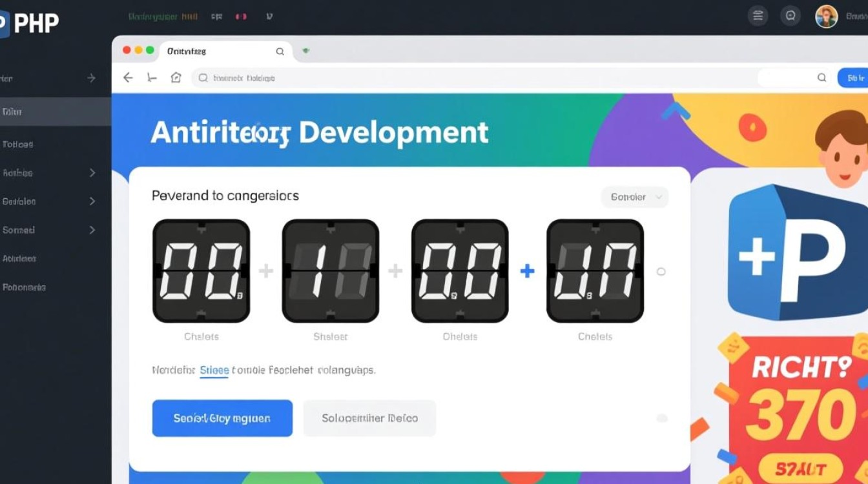The height and width of the screenshot is (484, 868).
Task: Click the chat bubble icon in top bar
Action: pos(790,16)
